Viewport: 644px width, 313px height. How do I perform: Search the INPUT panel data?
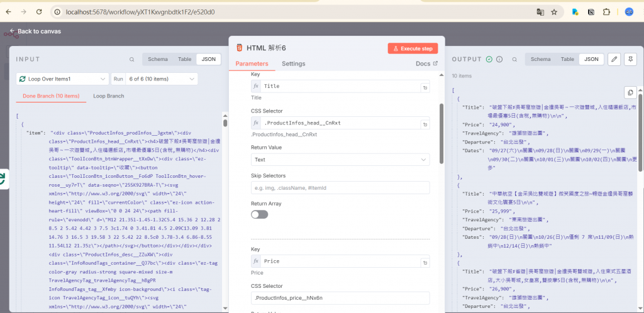132,60
